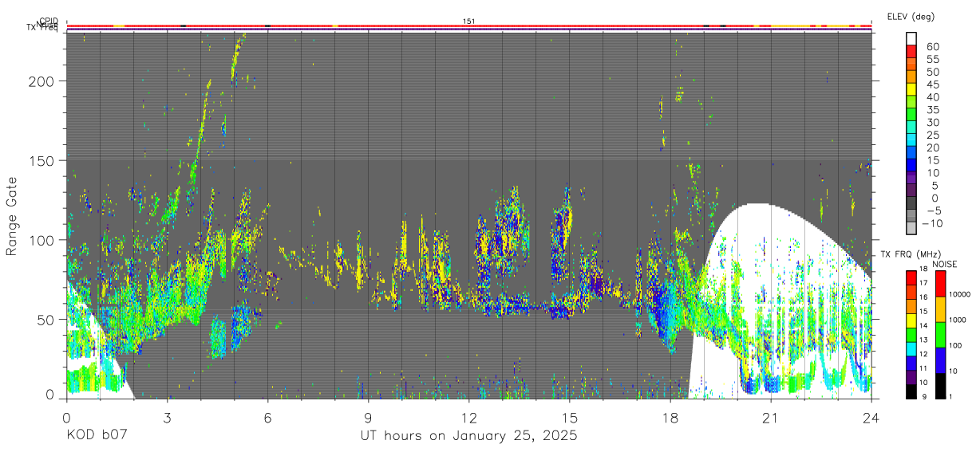
Task: Click the 150 tick label on Range Gate axis
Action: 42,161
